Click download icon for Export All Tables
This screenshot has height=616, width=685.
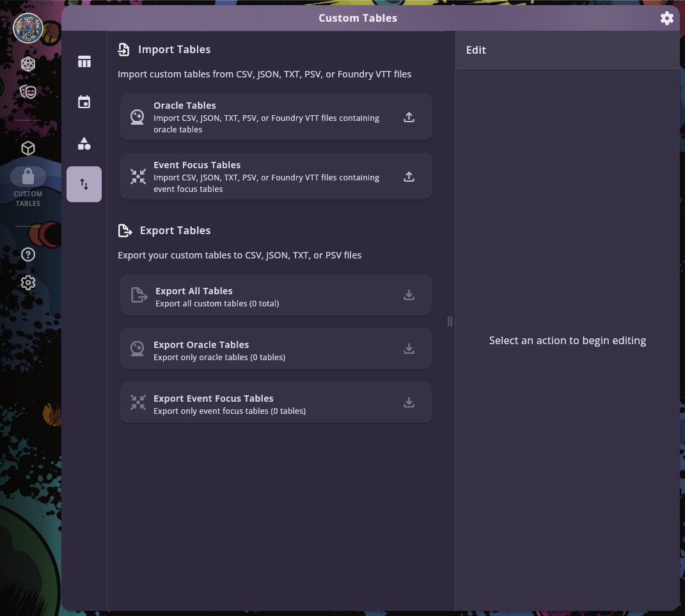coord(409,295)
